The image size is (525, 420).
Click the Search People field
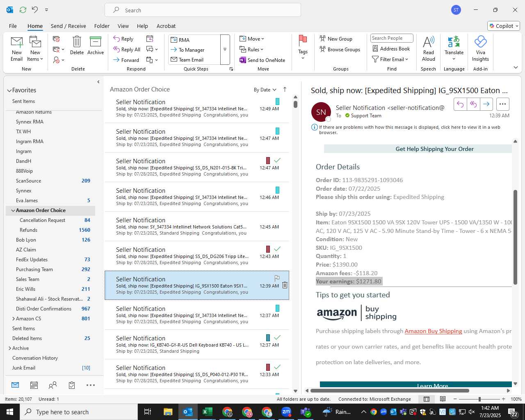point(392,38)
